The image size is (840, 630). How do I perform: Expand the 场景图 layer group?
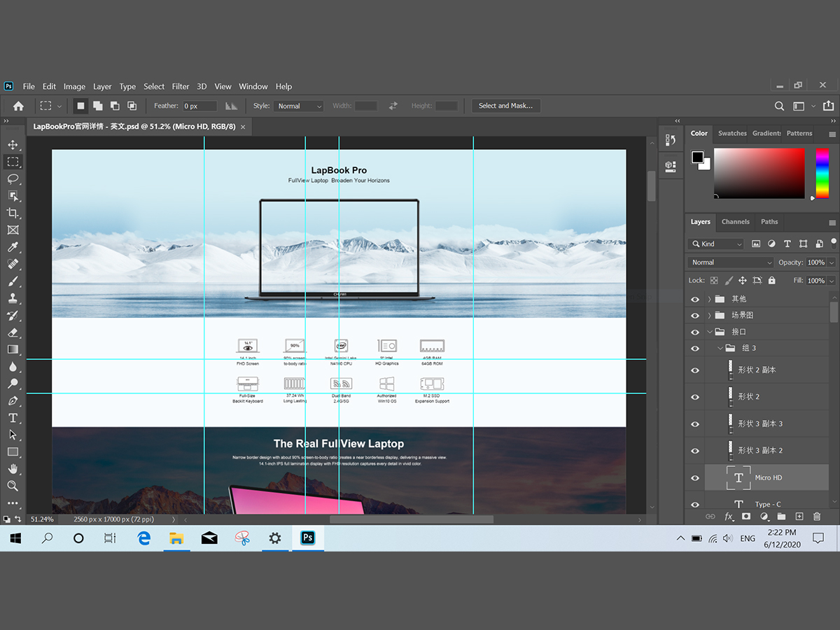click(709, 316)
